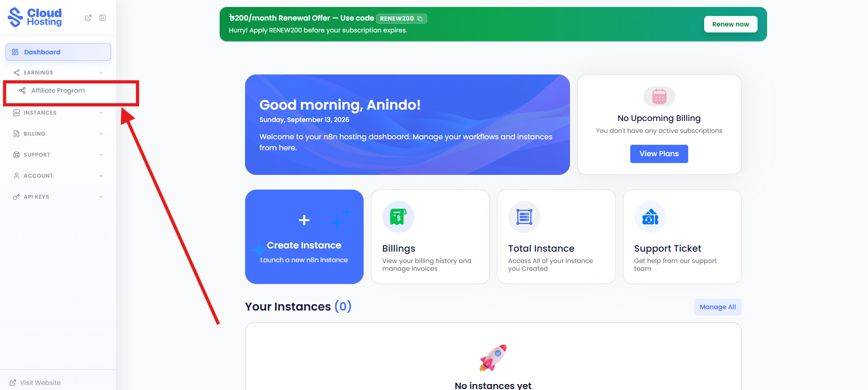Click the Instances server icon
Screen dimensions: 868x390
pyautogui.click(x=16, y=113)
